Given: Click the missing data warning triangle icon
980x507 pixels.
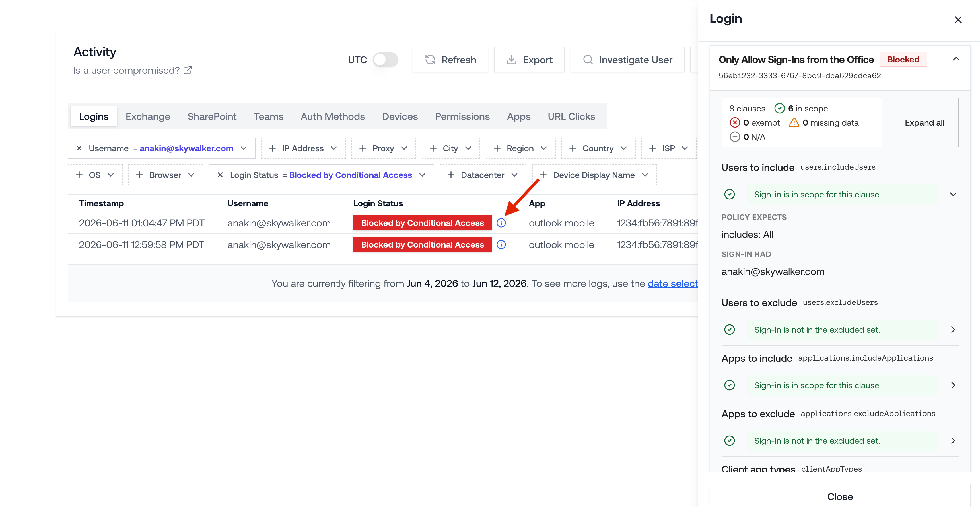Looking at the screenshot, I should click(794, 123).
